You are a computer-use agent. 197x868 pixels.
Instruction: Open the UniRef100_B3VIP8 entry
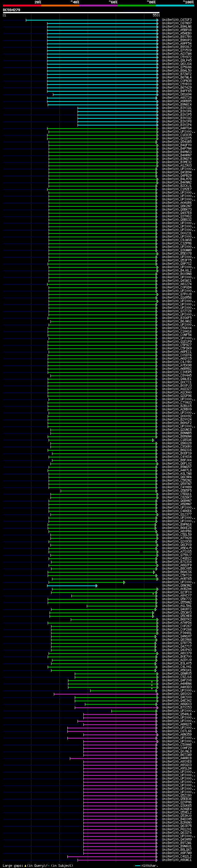pyautogui.click(x=176, y=121)
